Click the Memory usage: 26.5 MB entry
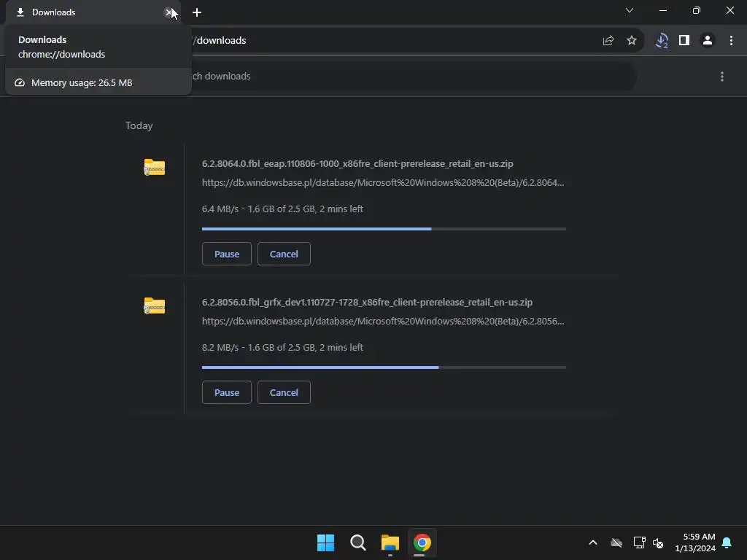Image resolution: width=747 pixels, height=560 pixels. (x=98, y=83)
